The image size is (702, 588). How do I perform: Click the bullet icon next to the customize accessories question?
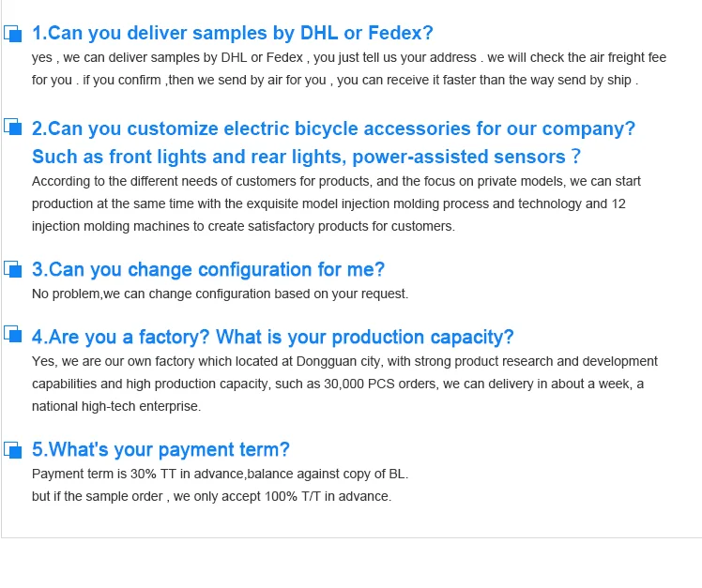(x=12, y=128)
